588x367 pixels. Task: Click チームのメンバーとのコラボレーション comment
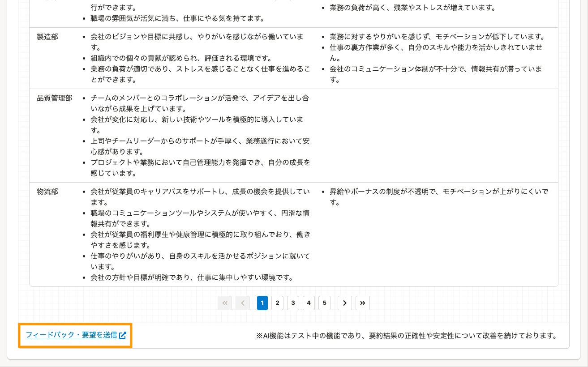(200, 103)
